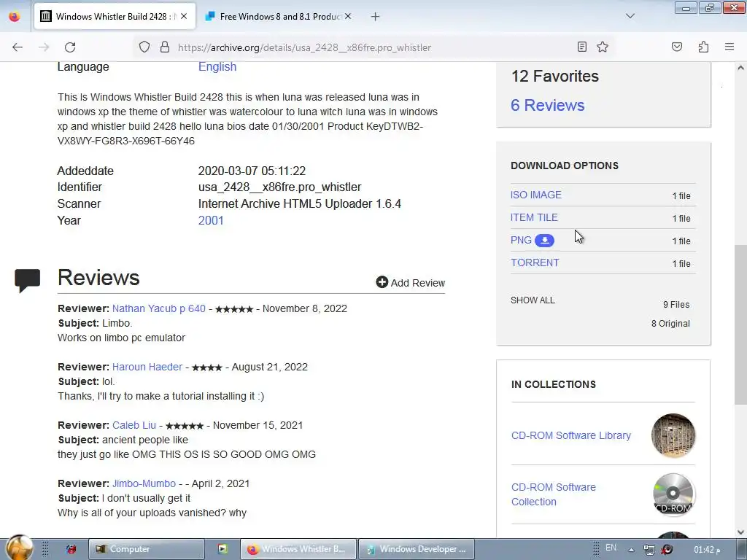Open the Start menu orb
747x560 pixels.
pos(20,548)
